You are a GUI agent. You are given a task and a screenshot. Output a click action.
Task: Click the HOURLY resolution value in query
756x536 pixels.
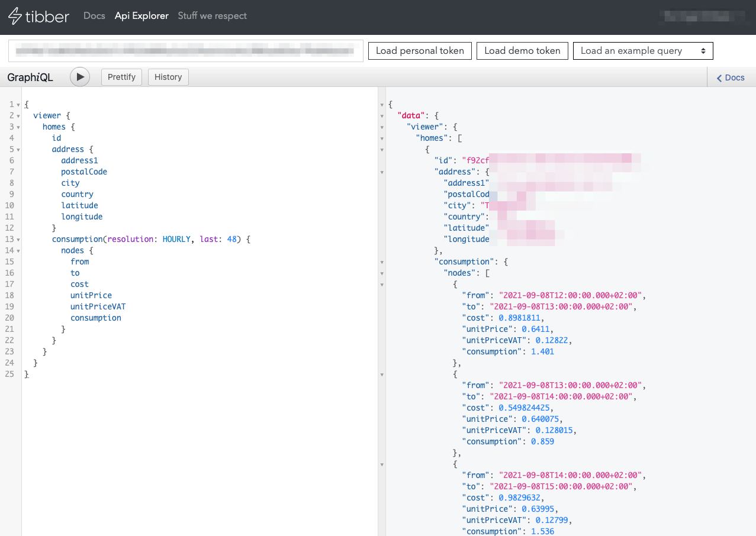(176, 239)
